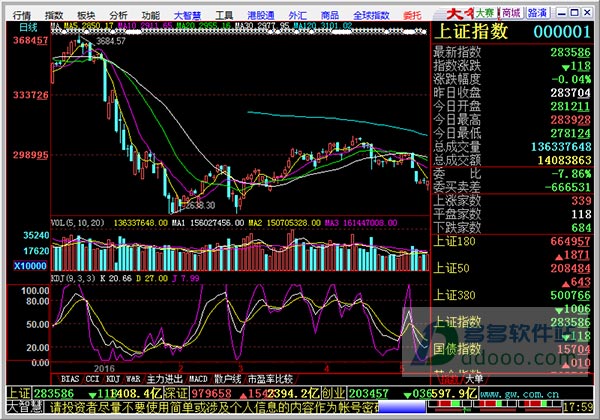This screenshot has width=600, height=420.
Task: Click the 昨日收盘 value 283704
Action: point(571,93)
